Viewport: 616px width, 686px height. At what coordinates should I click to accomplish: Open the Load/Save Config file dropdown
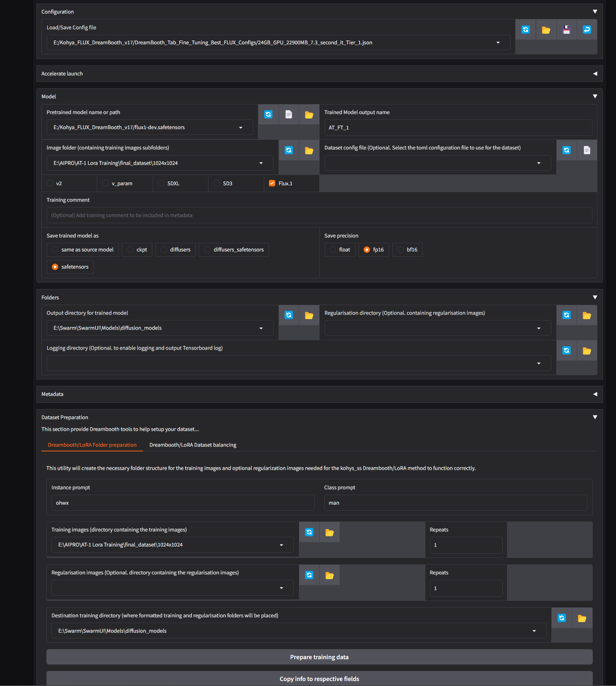498,42
